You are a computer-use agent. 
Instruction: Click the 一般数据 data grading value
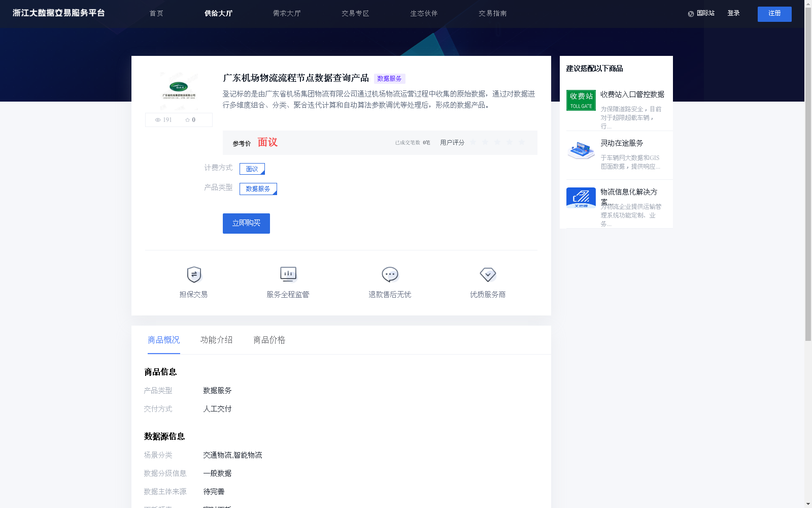pyautogui.click(x=217, y=473)
